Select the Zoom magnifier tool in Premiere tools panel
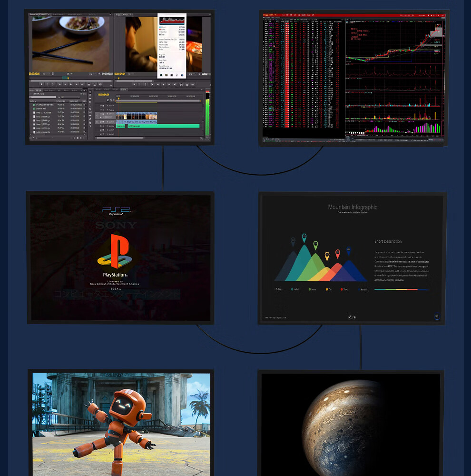The image size is (471, 476). tap(90, 126)
